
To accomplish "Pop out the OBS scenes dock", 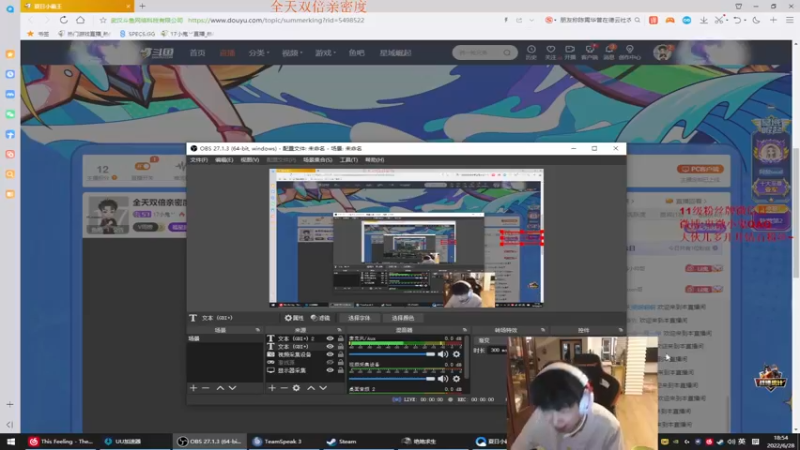I will (258, 330).
